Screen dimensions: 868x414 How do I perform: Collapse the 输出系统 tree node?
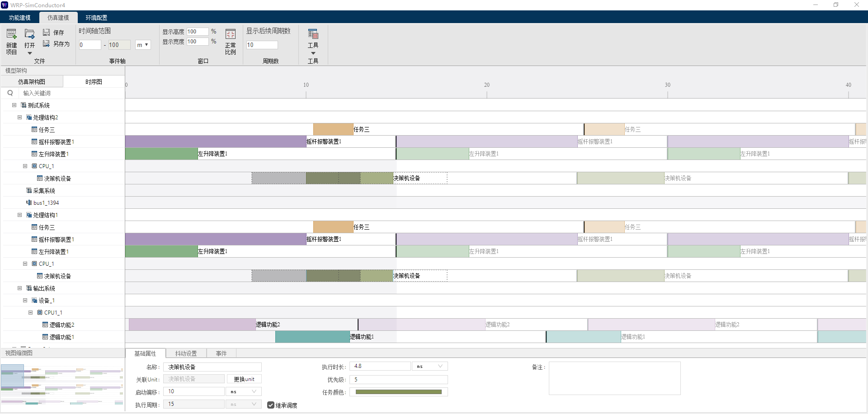19,288
